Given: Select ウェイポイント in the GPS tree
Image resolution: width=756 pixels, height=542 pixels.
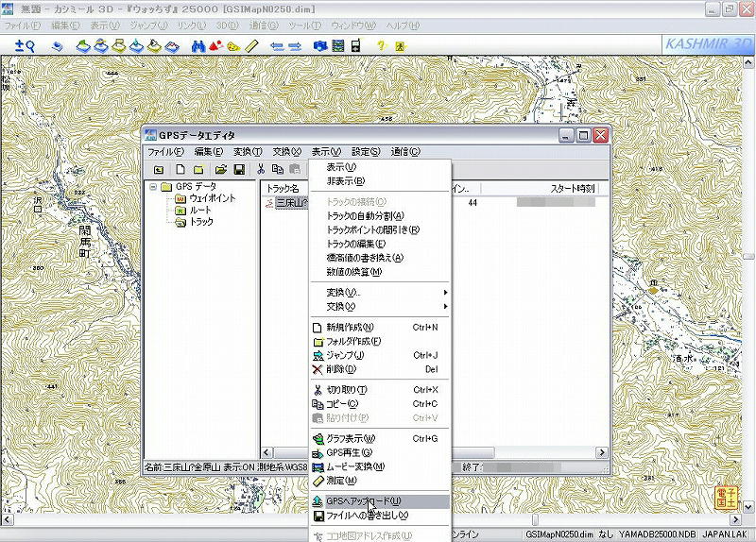Looking at the screenshot, I should 213,198.
